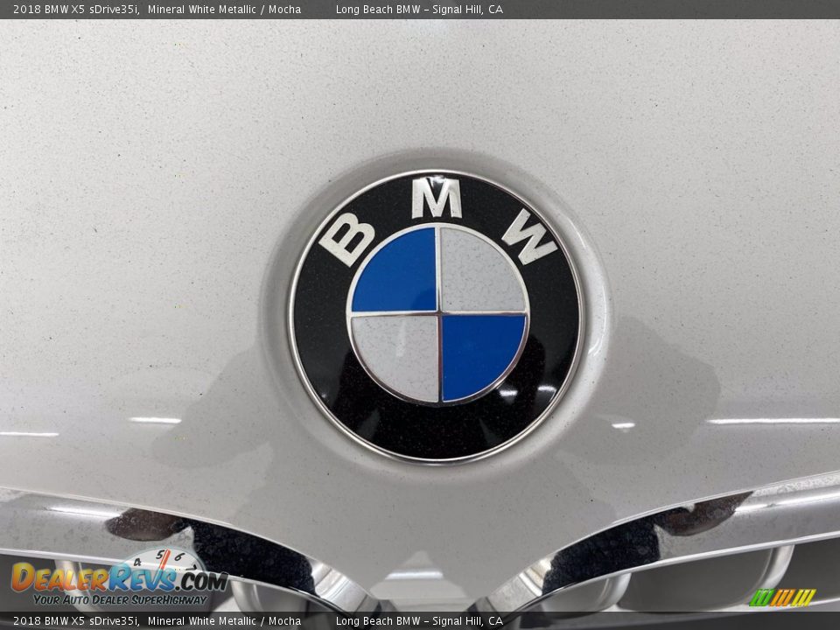Click the DealerRevs.com logo

click(x=120, y=578)
